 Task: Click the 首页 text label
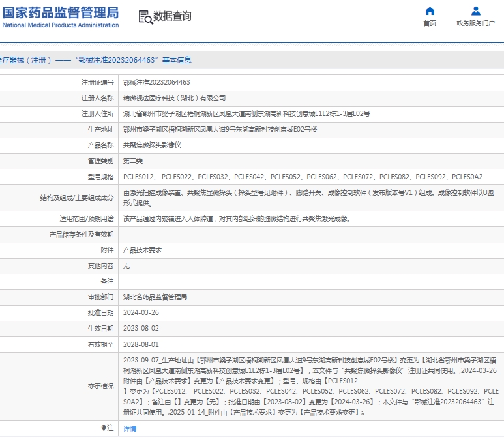click(x=430, y=23)
